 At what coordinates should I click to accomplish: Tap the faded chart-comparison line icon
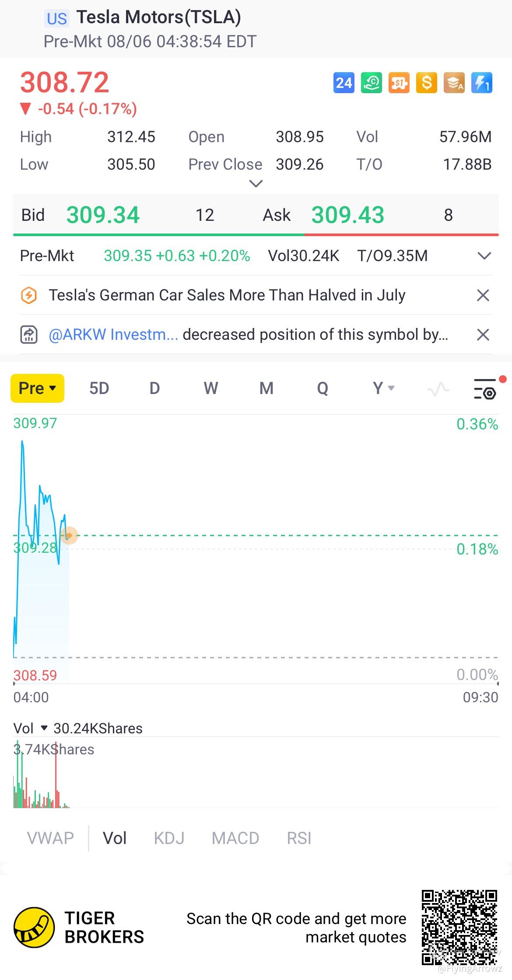click(438, 389)
